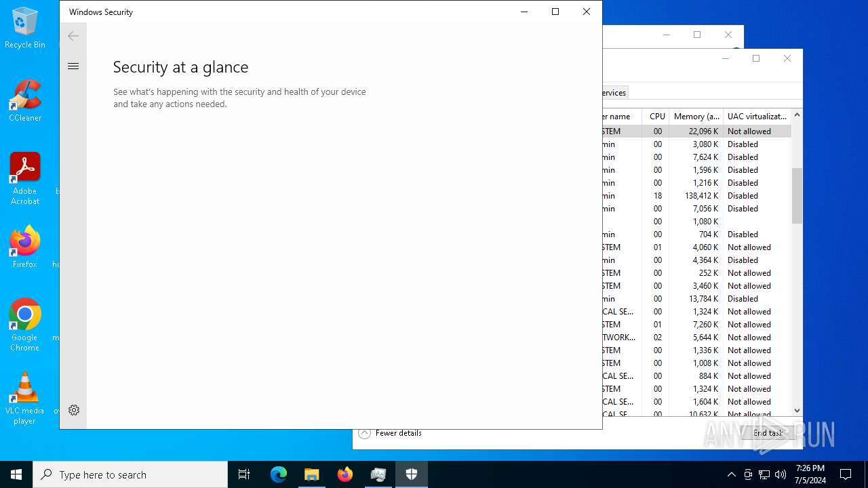The image size is (868, 488).
Task: Select the Windows Security shield taskbar button
Action: point(412,474)
